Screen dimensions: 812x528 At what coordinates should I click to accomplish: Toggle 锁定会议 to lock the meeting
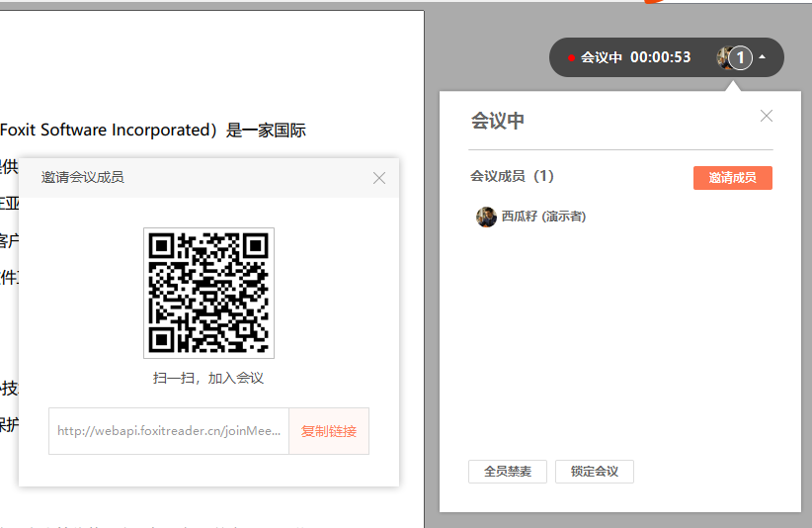(594, 472)
